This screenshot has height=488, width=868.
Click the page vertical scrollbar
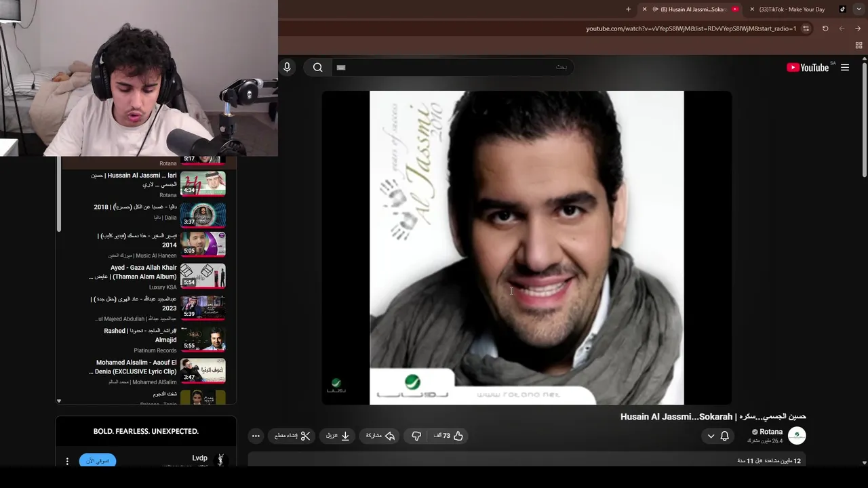click(865, 119)
